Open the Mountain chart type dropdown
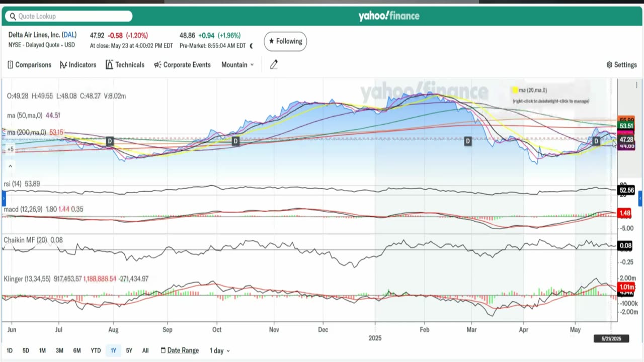 (x=237, y=65)
